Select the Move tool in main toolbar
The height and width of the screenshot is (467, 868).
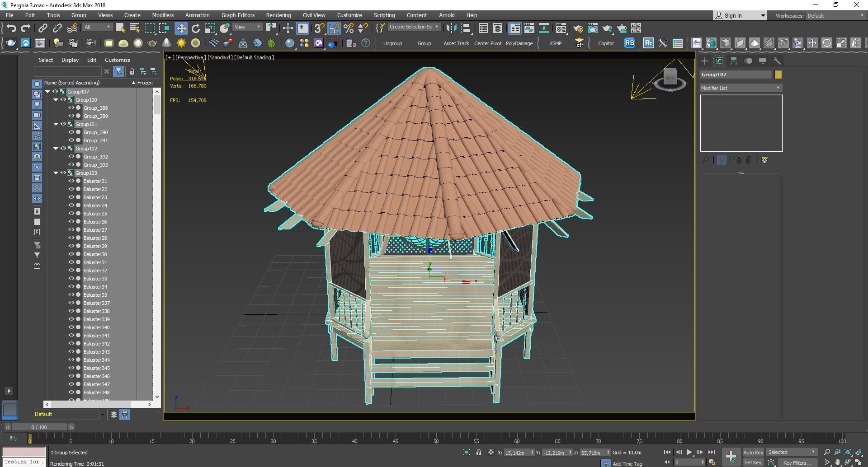181,28
